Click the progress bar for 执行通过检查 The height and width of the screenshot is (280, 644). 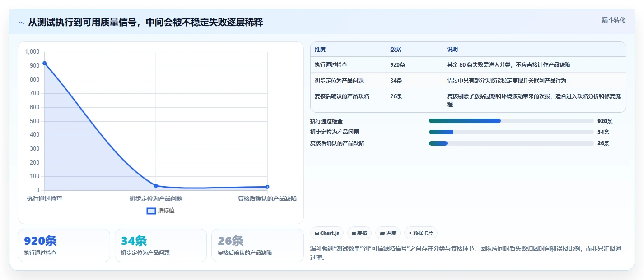coord(511,121)
